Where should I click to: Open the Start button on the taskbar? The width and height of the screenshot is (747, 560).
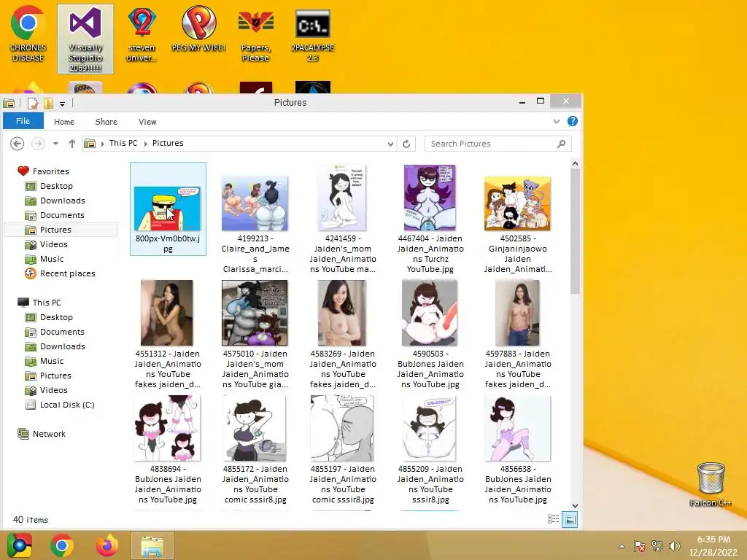tap(20, 545)
